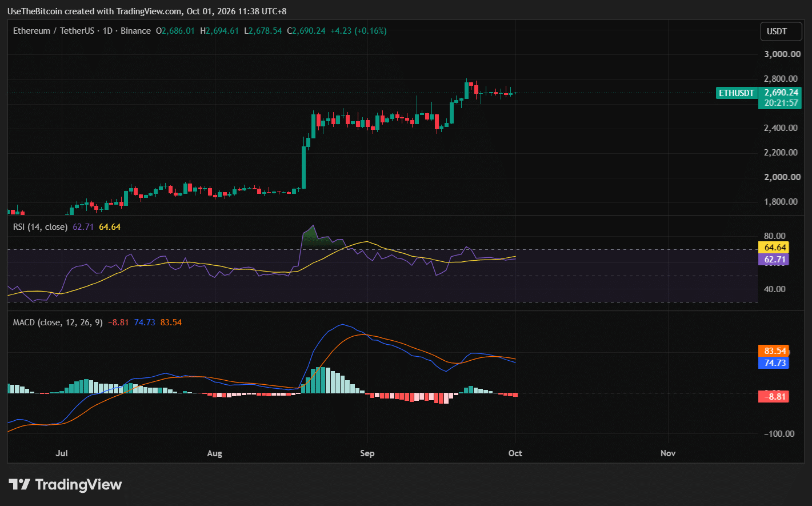Select the ETHUSDT price label tag
This screenshot has height=506, width=812.
737,93
